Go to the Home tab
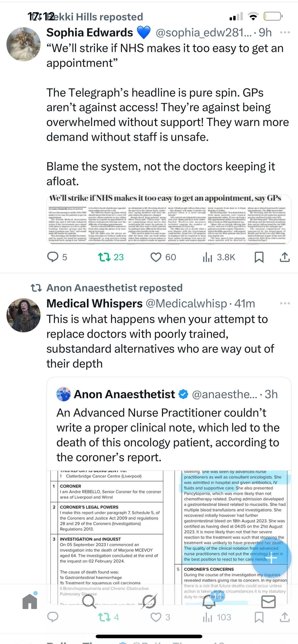Image resolution: width=298 pixels, height=644 pixels. pos(30,601)
